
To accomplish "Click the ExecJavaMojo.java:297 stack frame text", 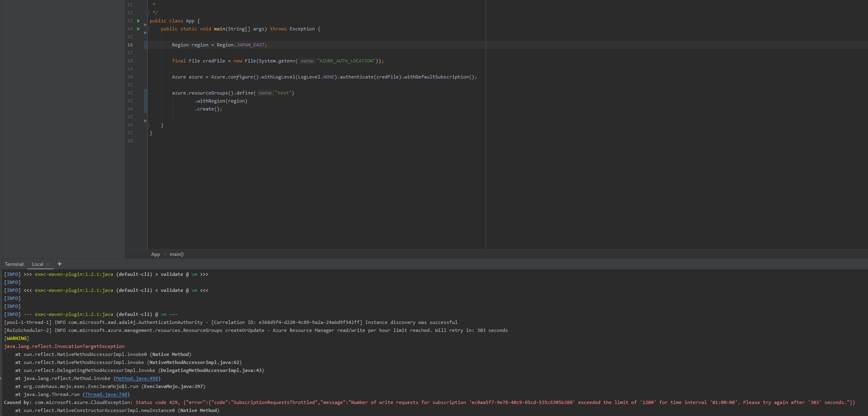I will coord(173,386).
